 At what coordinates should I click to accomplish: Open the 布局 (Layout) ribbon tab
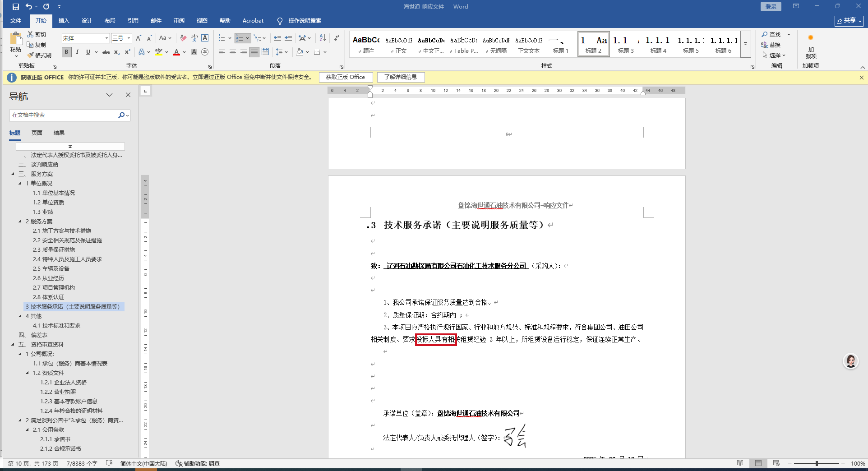110,21
